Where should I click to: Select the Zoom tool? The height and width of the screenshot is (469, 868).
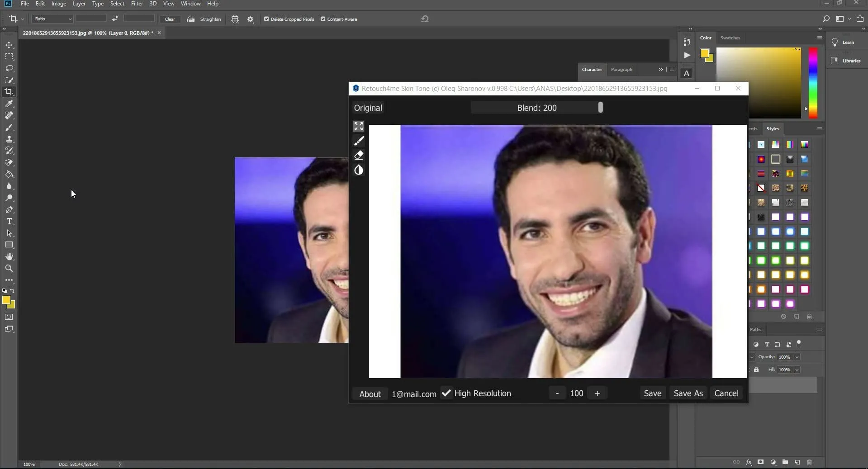pos(9,268)
